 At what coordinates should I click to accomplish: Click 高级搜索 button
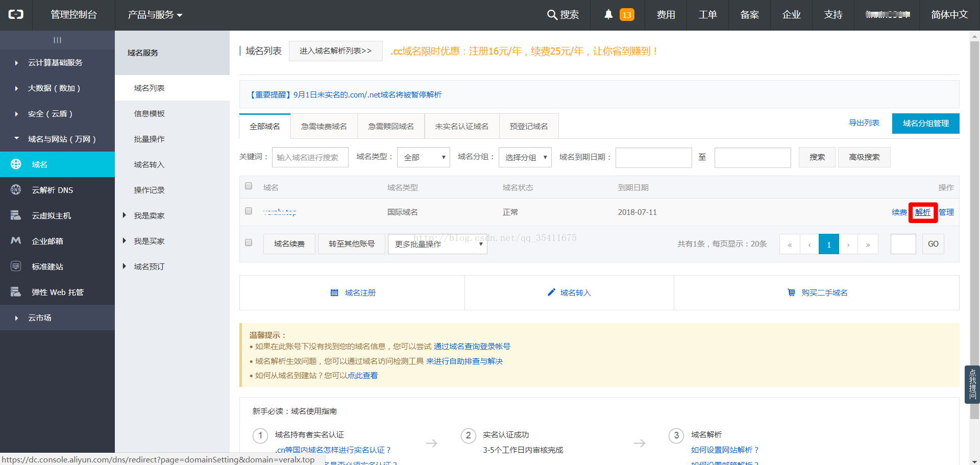click(864, 157)
